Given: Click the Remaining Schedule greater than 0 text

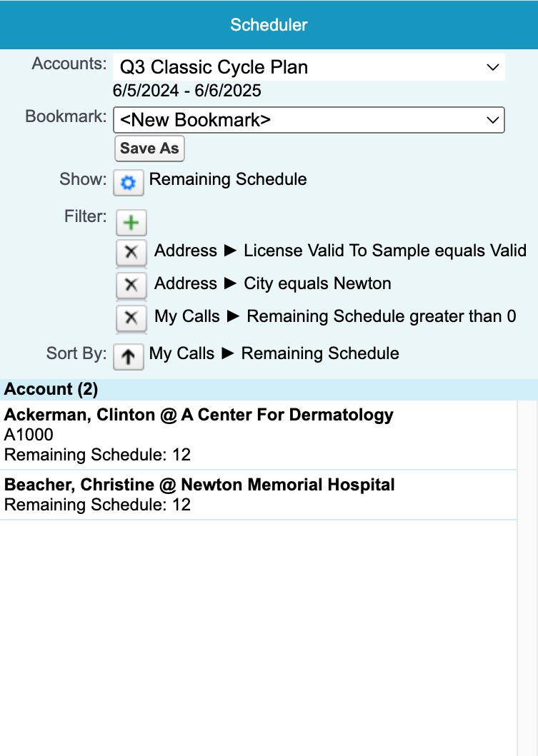Looking at the screenshot, I should tap(335, 316).
